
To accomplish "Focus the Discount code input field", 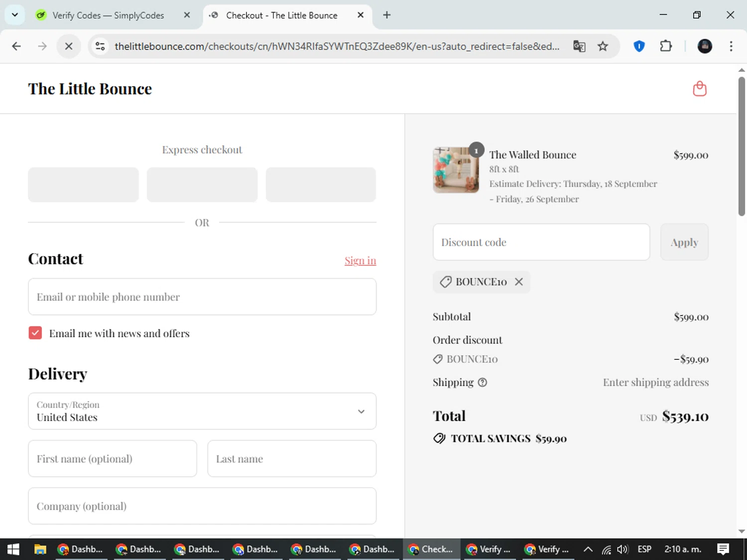I will click(x=541, y=242).
